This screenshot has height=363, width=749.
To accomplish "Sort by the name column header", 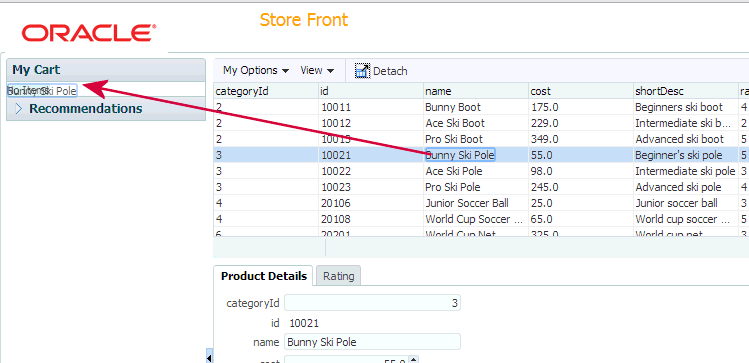I will coord(476,91).
